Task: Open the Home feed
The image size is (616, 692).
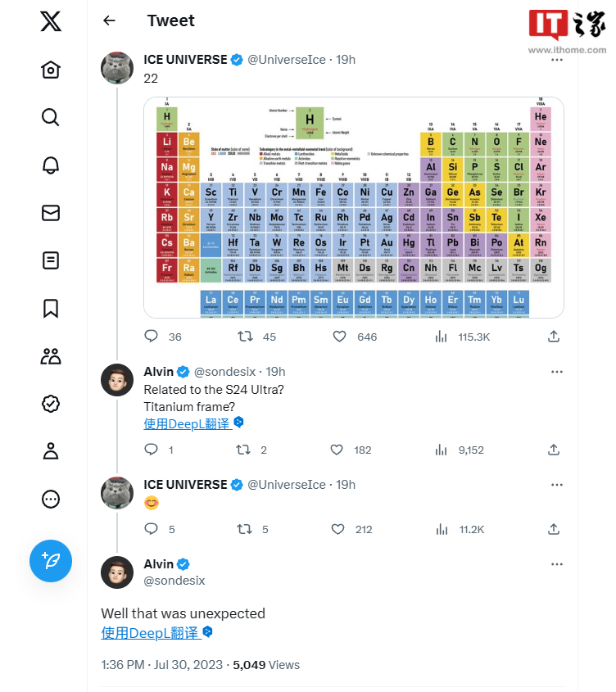Action: (50, 70)
